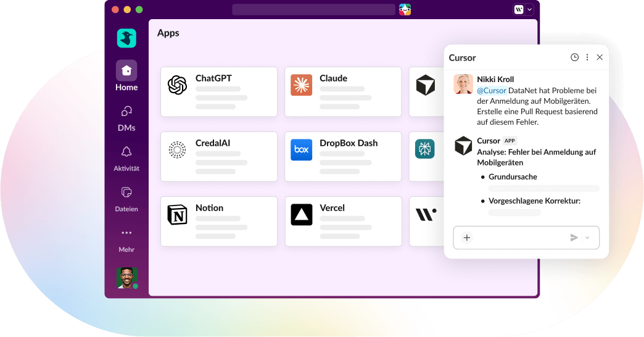Click the Writer W app icon in grid

(426, 214)
